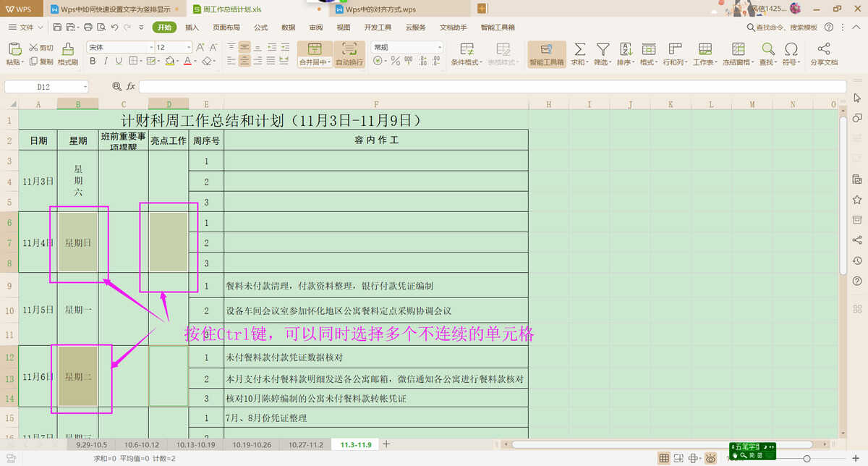
Task: Click the font color red A swatch
Action: pos(187,62)
